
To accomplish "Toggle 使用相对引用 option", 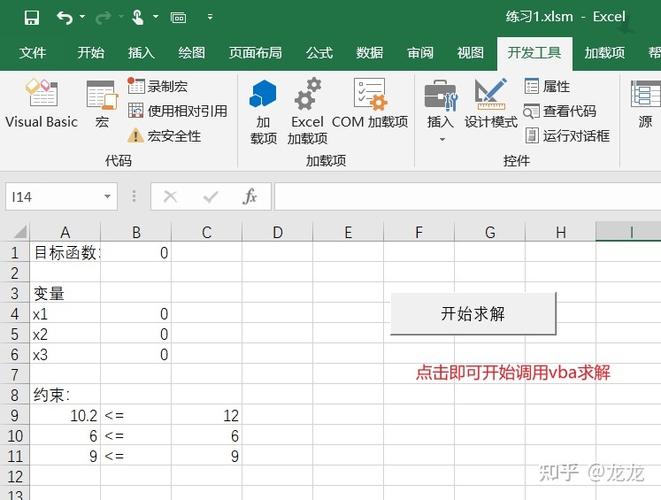I will click(177, 111).
